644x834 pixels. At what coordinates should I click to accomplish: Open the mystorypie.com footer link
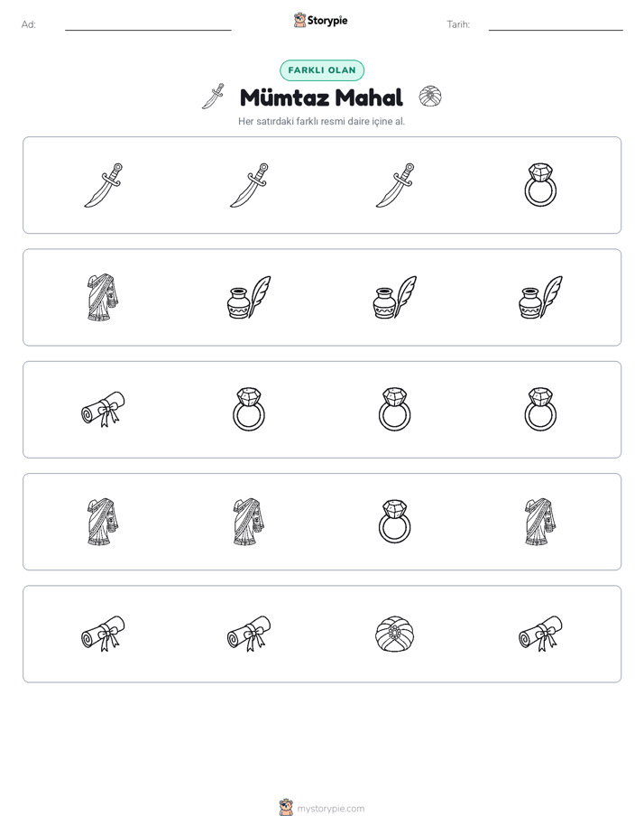click(x=321, y=809)
